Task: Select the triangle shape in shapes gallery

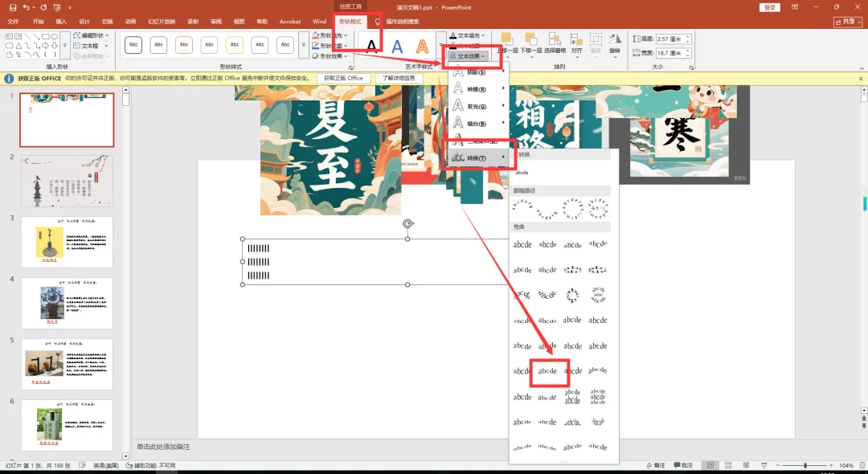Action: [18, 45]
